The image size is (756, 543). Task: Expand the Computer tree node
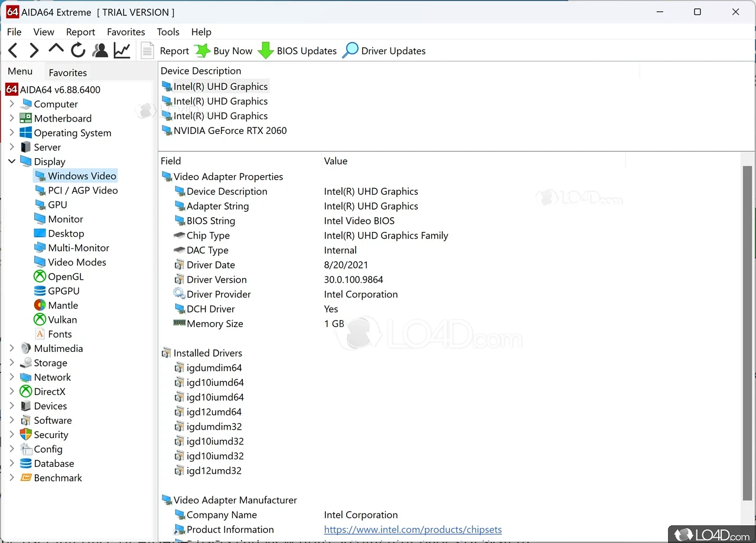tap(11, 104)
